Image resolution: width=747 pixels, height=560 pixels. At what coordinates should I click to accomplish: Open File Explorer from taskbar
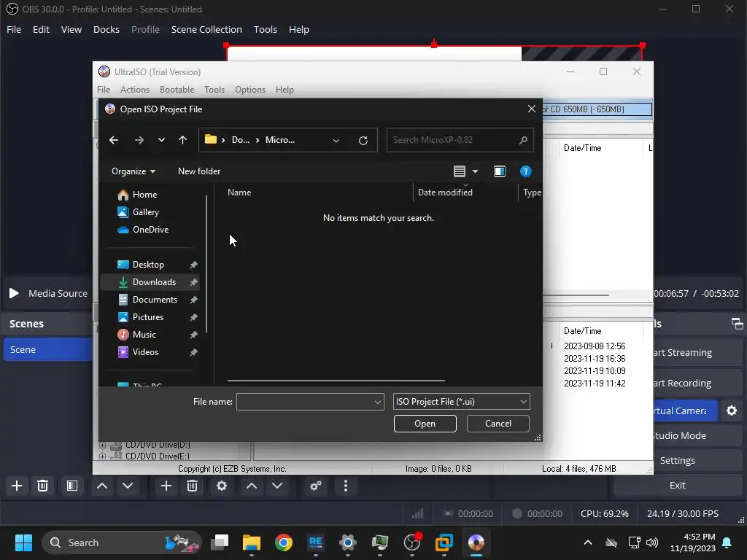[252, 542]
